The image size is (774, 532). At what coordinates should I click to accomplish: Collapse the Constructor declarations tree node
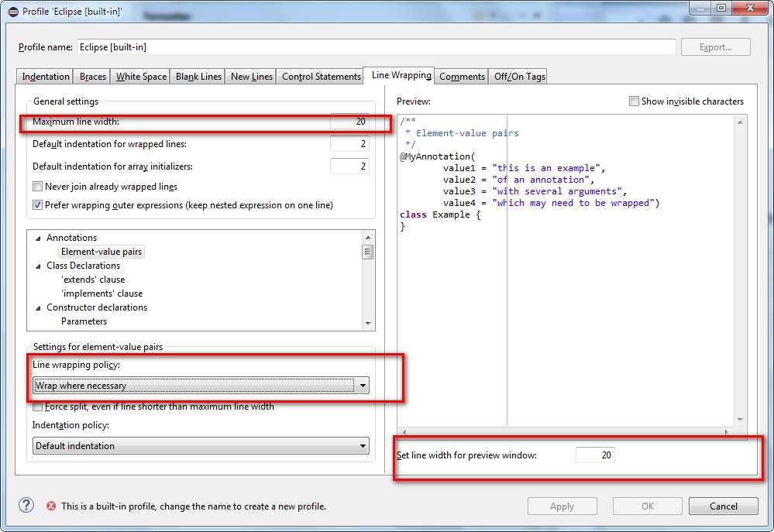coord(39,308)
